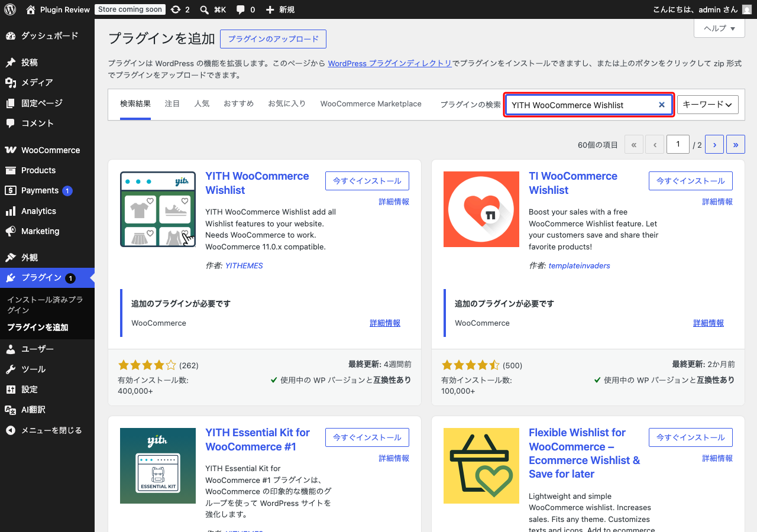Click the TI WooCommerce Wishlist plugin thumbnail
757x532 pixels.
click(x=481, y=209)
